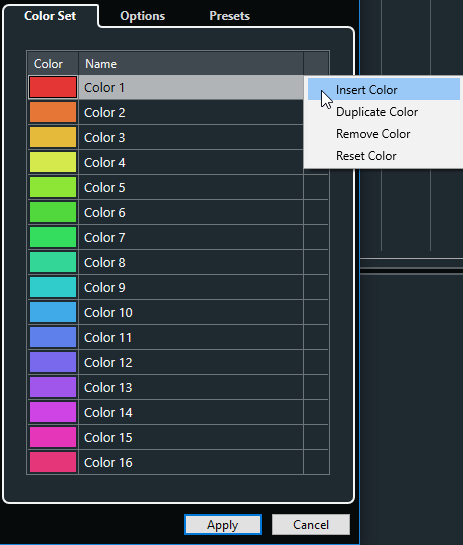The height and width of the screenshot is (545, 463).
Task: Open the Presets tab
Action: coord(229,16)
